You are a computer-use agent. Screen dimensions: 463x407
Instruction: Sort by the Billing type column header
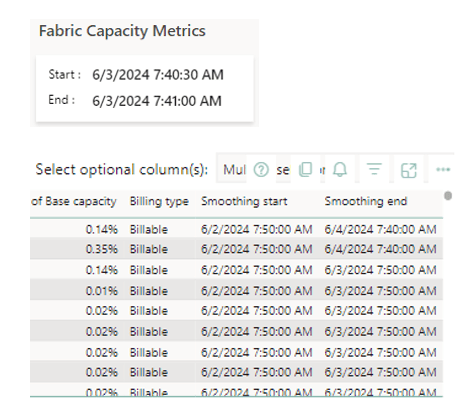(x=159, y=201)
